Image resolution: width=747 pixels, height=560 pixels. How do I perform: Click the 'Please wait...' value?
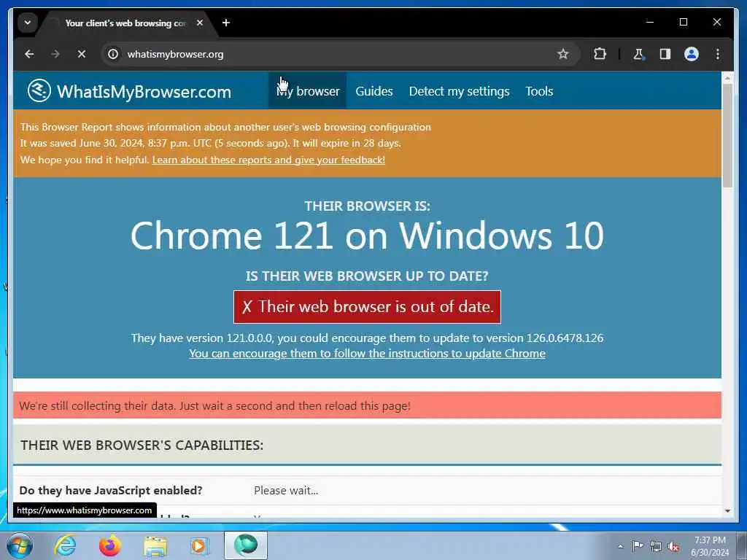[x=286, y=491]
